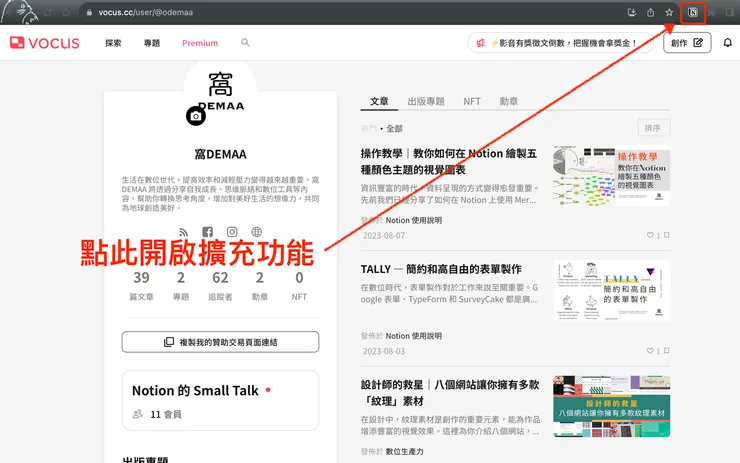Click the RSS feed icon on profile
The image size is (740, 463).
[x=184, y=232]
